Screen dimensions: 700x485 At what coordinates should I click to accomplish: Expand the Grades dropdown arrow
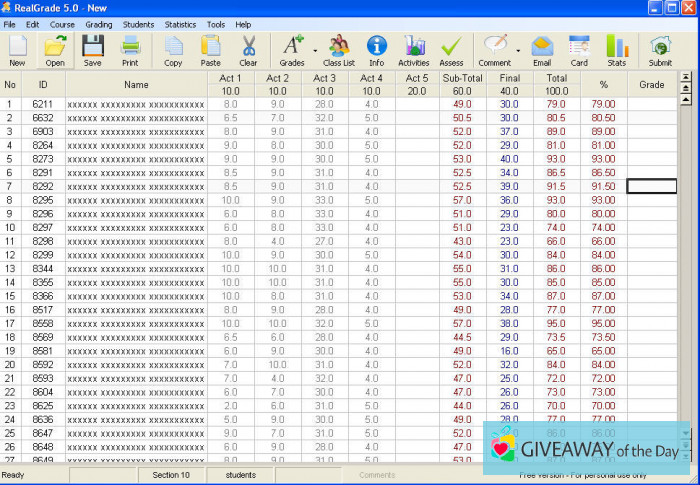coord(315,49)
